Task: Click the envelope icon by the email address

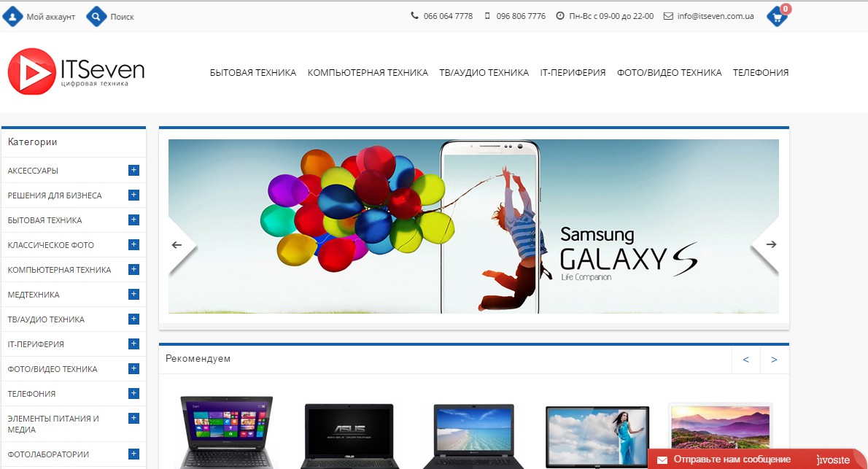Action: (668, 16)
